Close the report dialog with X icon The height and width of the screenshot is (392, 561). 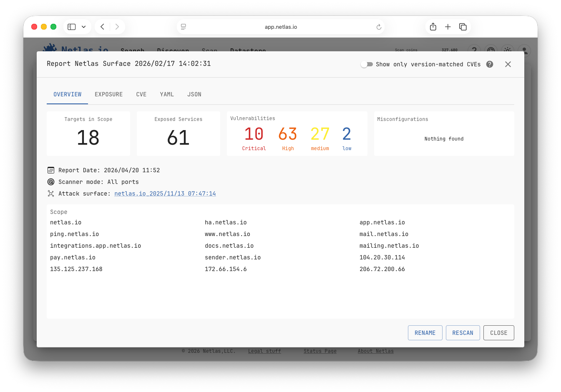[x=508, y=64]
